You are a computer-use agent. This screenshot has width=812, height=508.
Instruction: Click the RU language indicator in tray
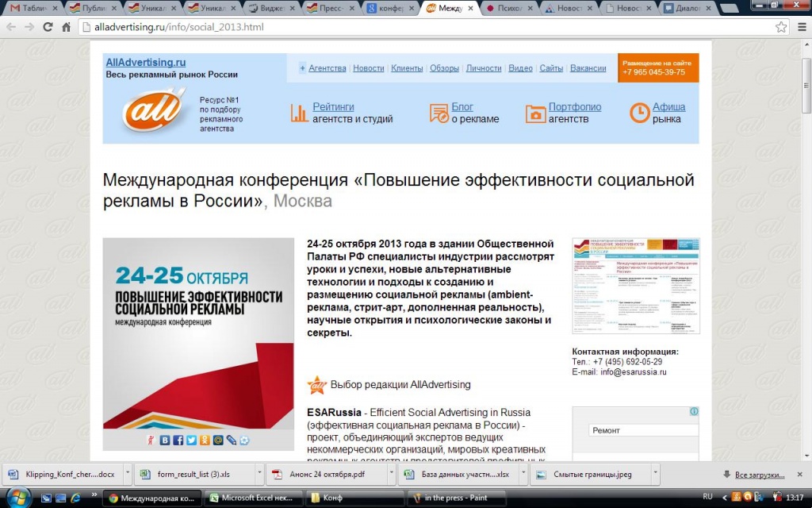[707, 497]
